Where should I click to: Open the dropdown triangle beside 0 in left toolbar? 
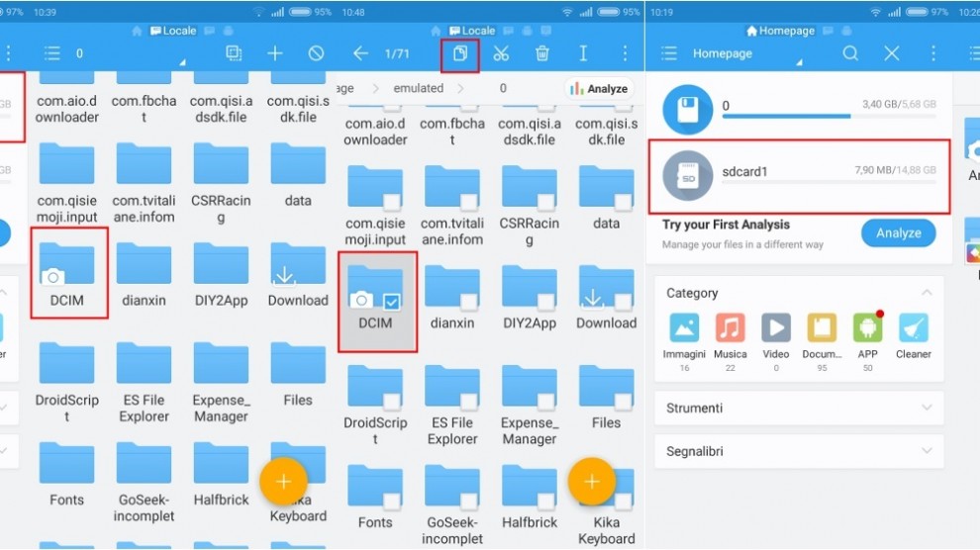(182, 61)
